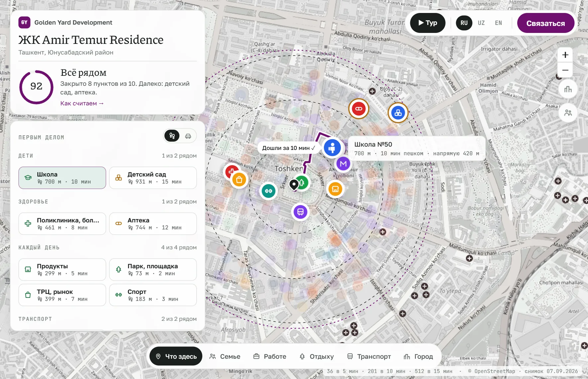Image resolution: width=588 pixels, height=379 pixels.
Task: Click the orange shopping bag marker
Action: pyautogui.click(x=239, y=180)
